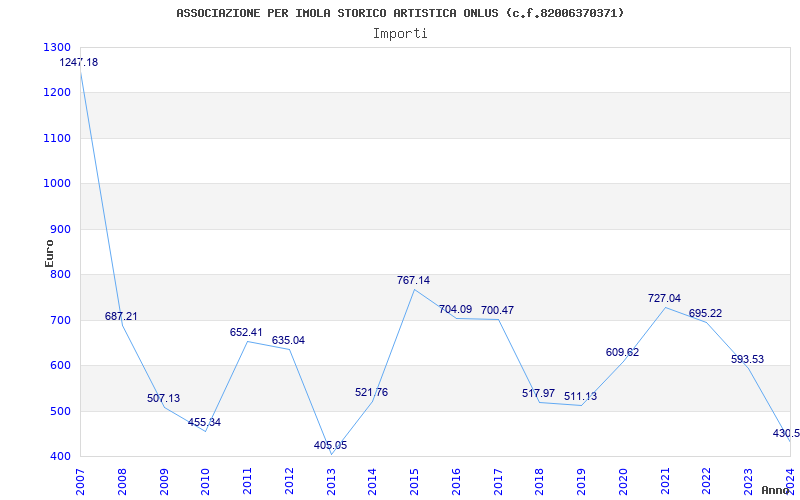Select the 635.04 data label
800x500 pixels.
coord(288,340)
